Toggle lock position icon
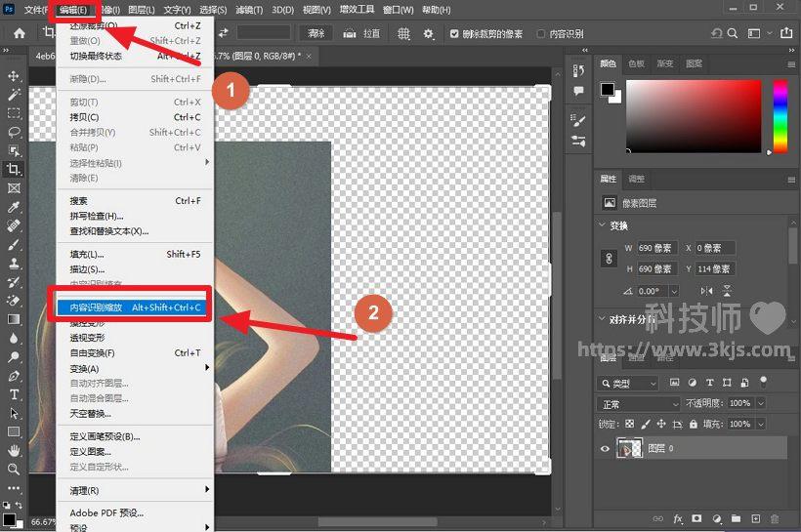Screen dimensions: 801x532 [x=661, y=424]
